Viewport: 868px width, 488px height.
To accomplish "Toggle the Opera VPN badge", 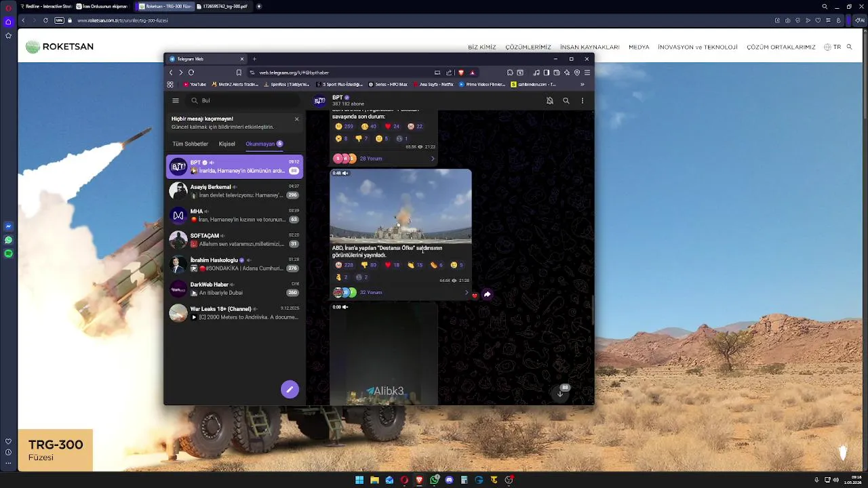I will [x=59, y=20].
